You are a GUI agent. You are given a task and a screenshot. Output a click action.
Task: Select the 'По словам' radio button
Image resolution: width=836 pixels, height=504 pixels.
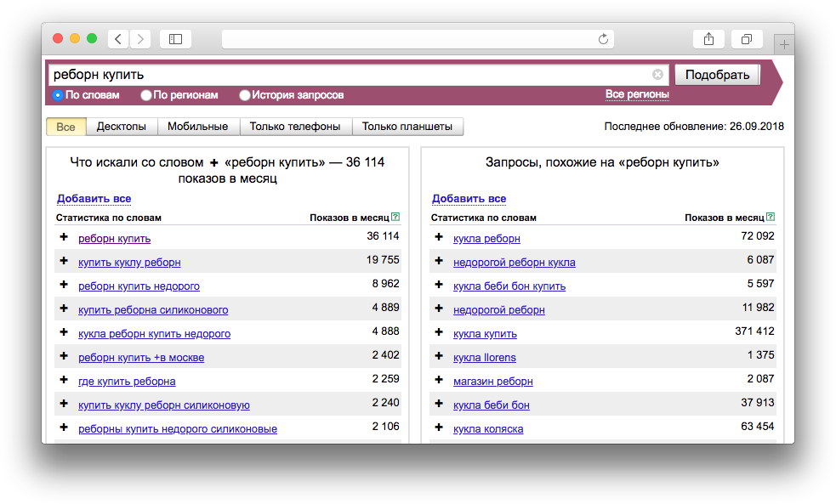click(x=58, y=95)
